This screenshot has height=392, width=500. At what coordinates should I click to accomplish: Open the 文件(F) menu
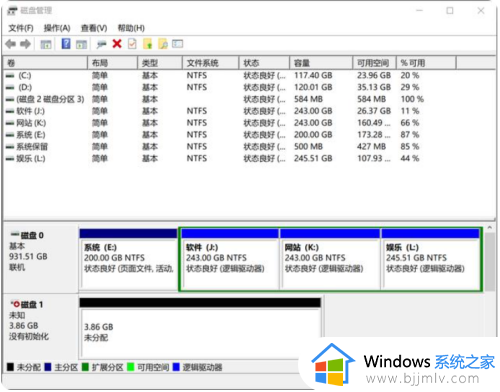(21, 28)
